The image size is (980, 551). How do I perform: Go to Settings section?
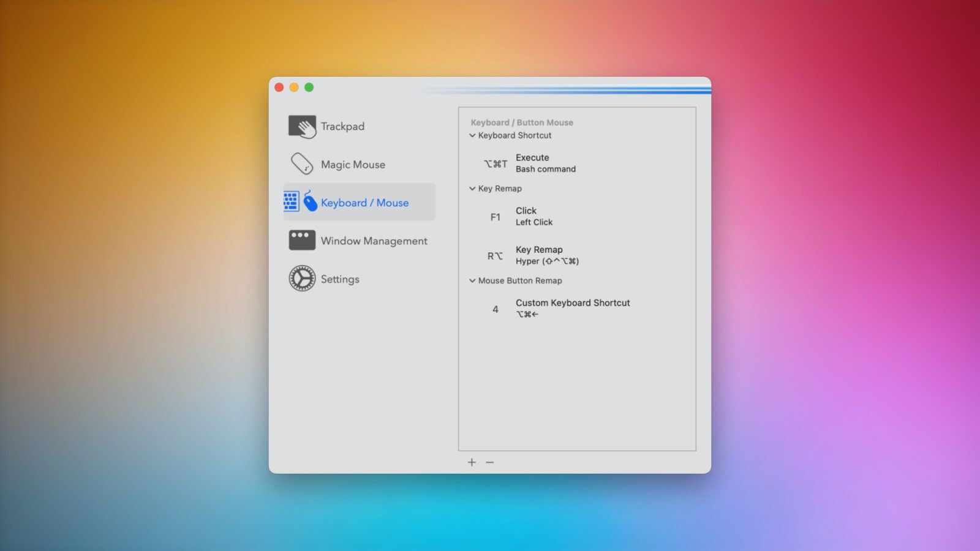point(360,279)
